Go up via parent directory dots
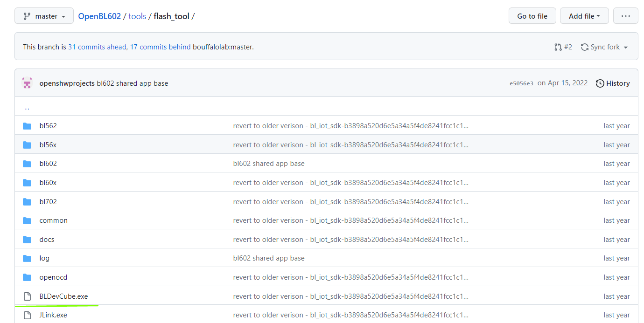The width and height of the screenshot is (644, 323). pos(27,108)
